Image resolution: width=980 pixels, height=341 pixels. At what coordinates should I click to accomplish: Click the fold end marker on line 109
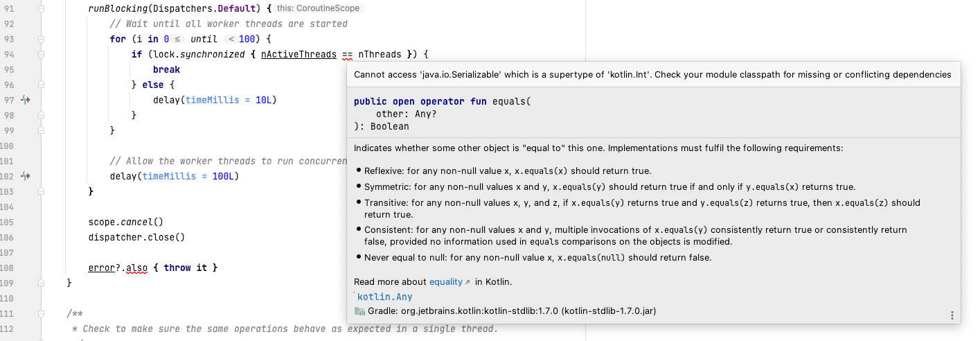point(41,283)
